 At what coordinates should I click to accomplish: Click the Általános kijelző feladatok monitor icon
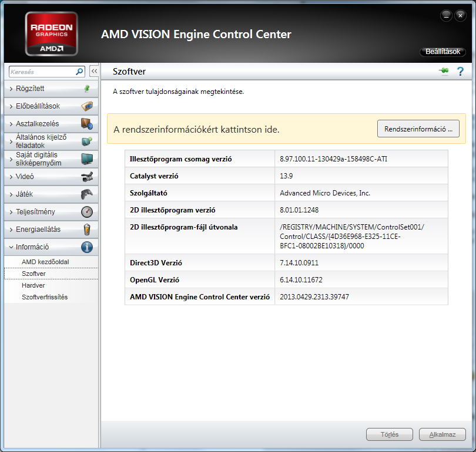(x=87, y=141)
